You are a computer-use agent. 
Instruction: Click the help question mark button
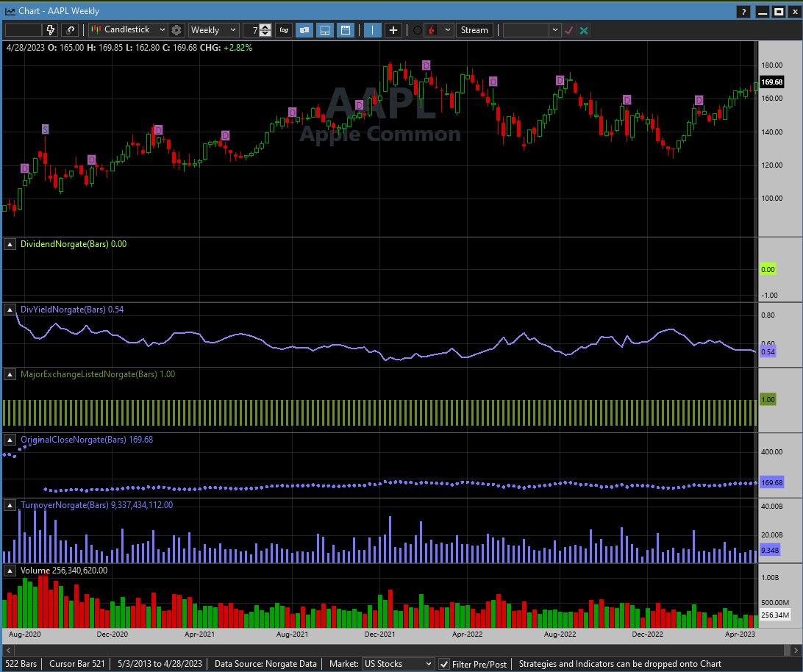(x=743, y=11)
